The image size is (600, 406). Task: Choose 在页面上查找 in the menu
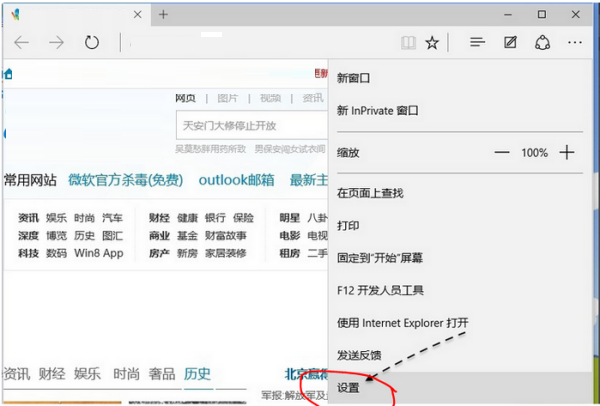(x=369, y=192)
